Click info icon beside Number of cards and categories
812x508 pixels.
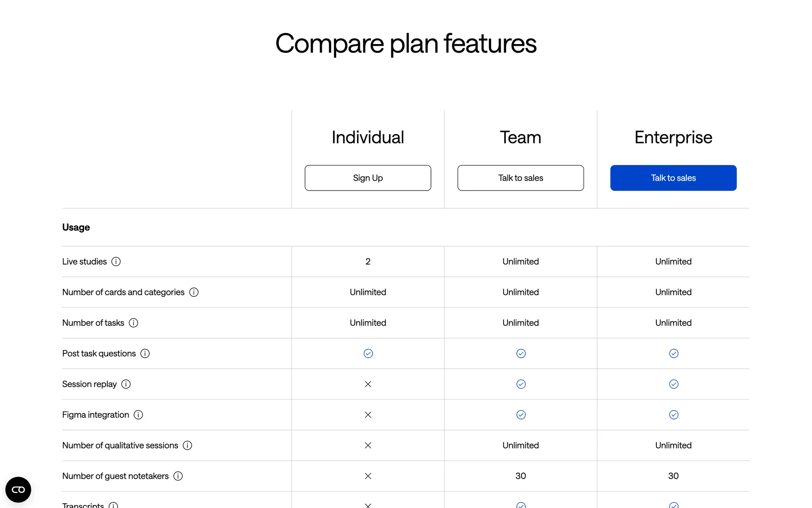coord(194,292)
